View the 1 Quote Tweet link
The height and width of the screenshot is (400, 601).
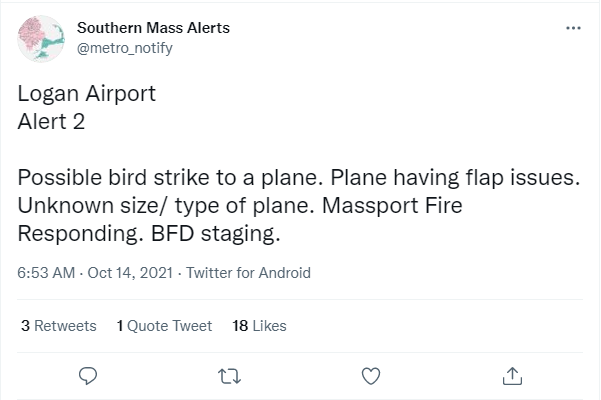164,326
